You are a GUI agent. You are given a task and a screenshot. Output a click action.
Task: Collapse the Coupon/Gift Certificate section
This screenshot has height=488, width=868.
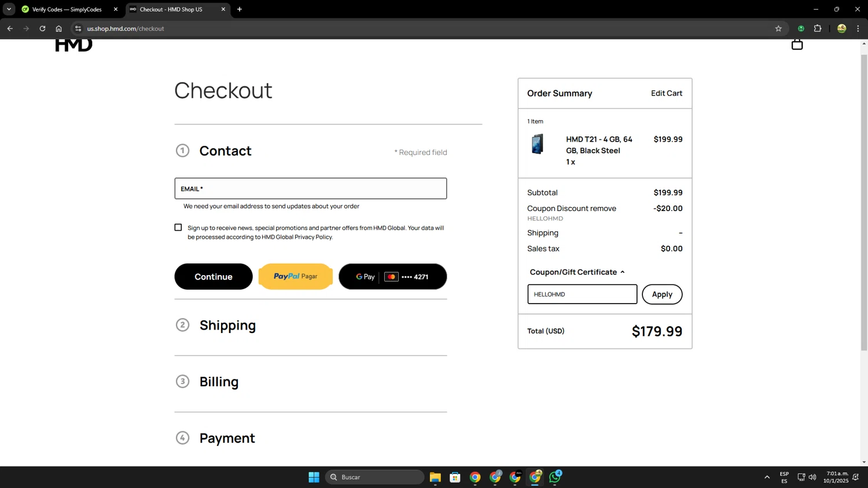(x=577, y=272)
